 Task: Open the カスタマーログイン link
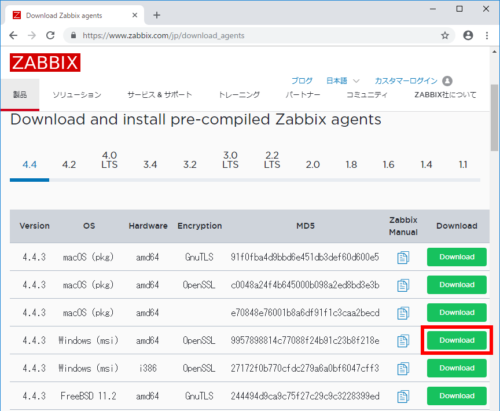[406, 81]
